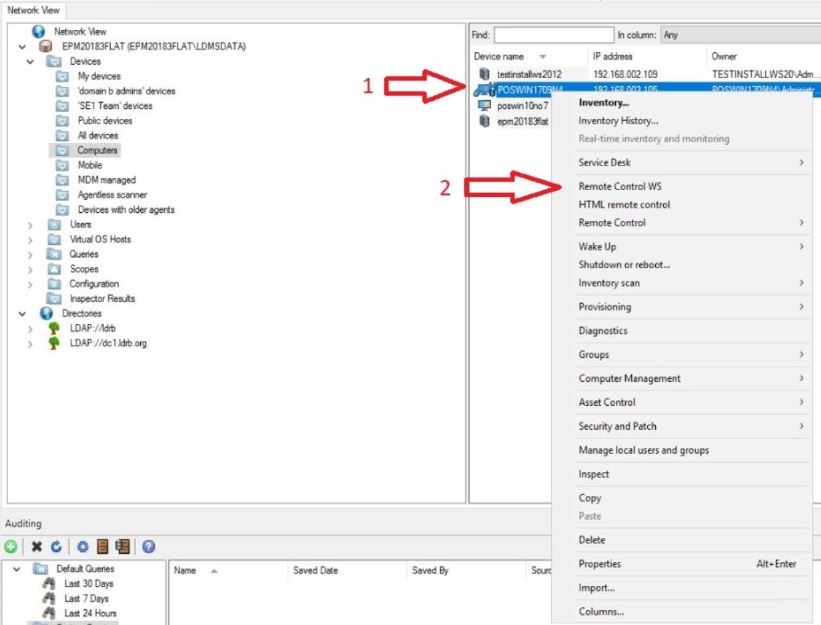Open Help using the blue question mark icon
821x625 pixels.
pos(148,547)
